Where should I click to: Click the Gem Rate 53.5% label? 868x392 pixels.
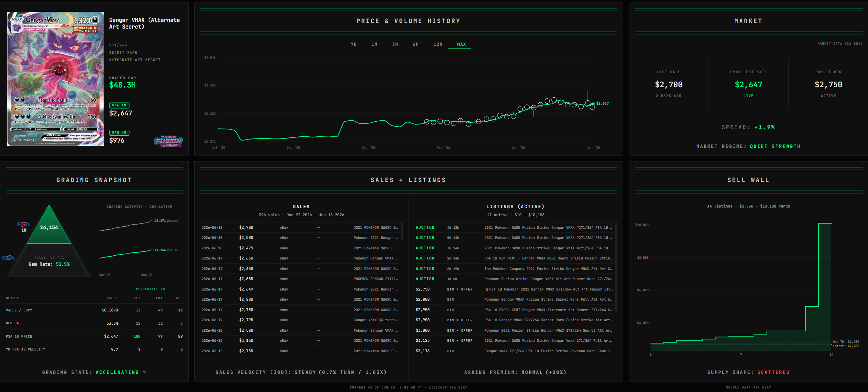point(49,264)
